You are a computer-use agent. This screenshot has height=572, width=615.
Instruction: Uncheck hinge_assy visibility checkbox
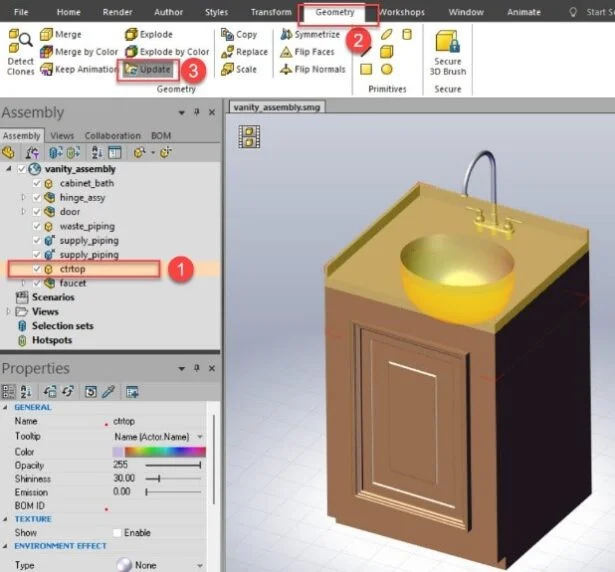36,197
